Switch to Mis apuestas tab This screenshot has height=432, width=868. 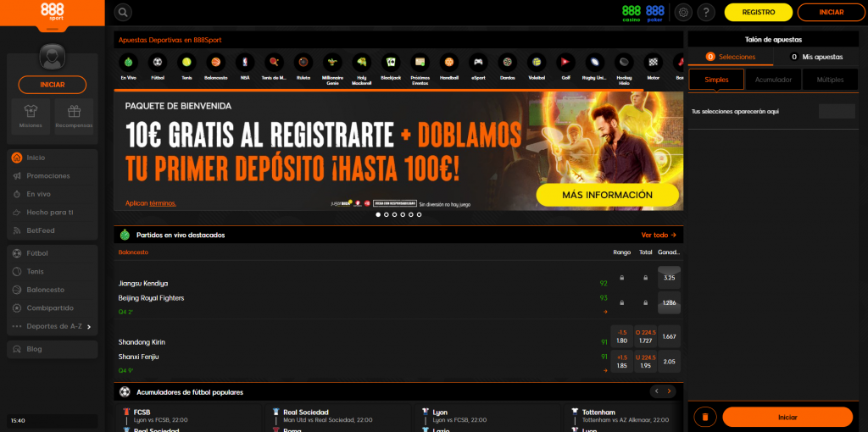click(816, 57)
